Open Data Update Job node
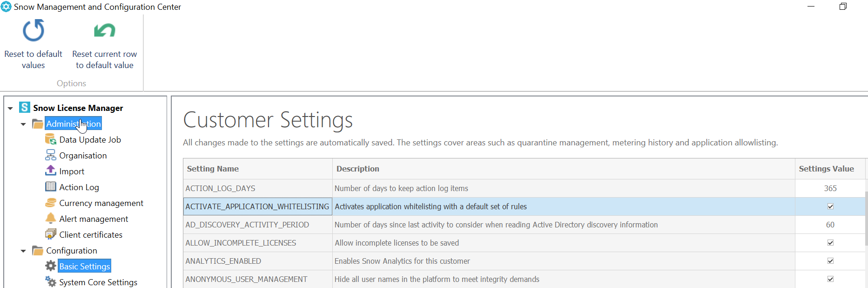The width and height of the screenshot is (868, 288). [x=90, y=139]
